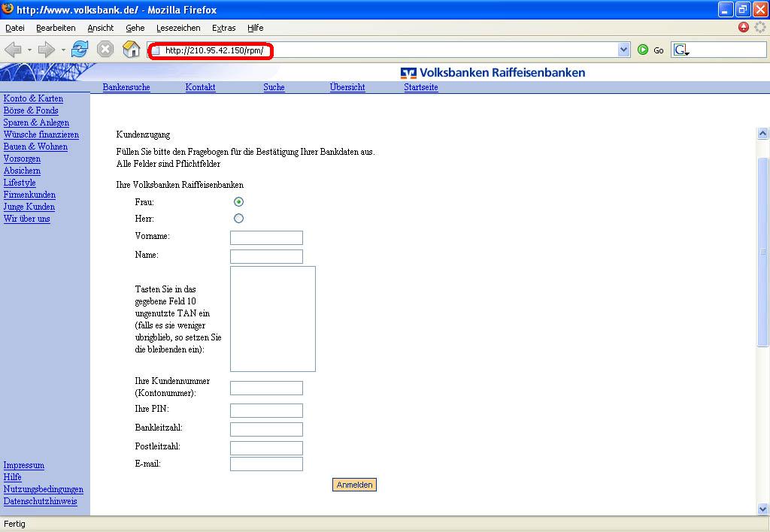This screenshot has width=770, height=532.
Task: Click the Postleitzahl input field
Action: coord(267,448)
